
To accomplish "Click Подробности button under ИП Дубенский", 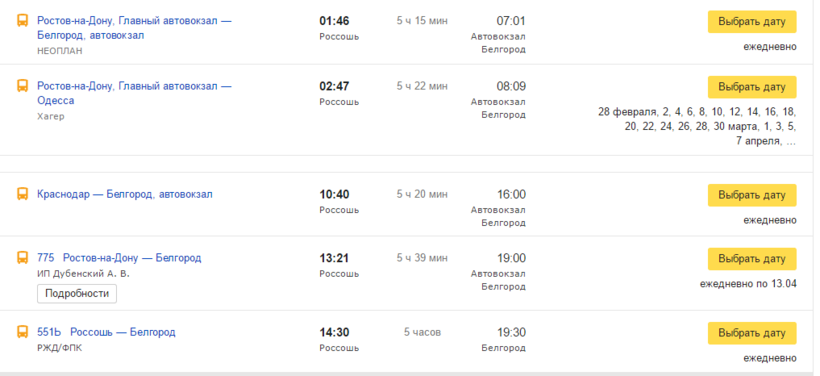I will (77, 294).
